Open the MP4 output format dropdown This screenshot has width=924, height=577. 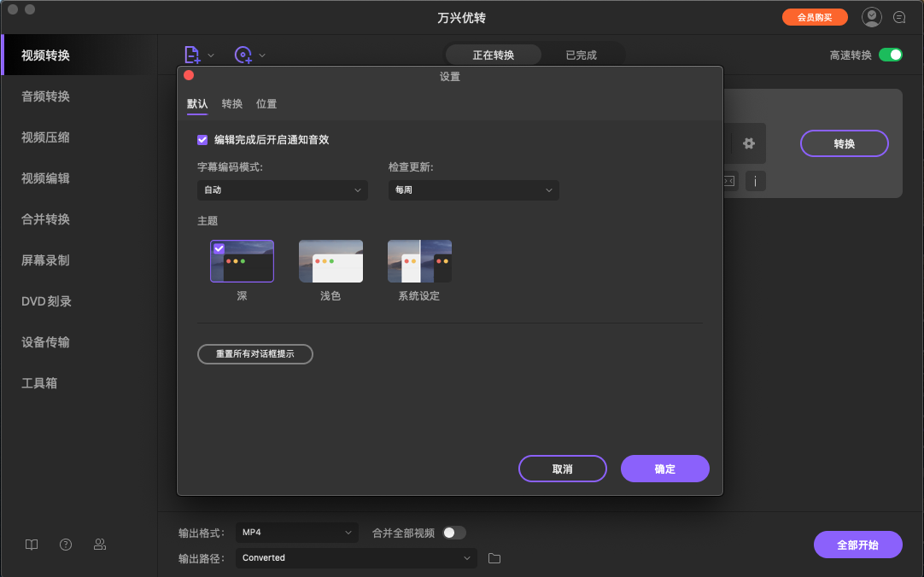(296, 532)
